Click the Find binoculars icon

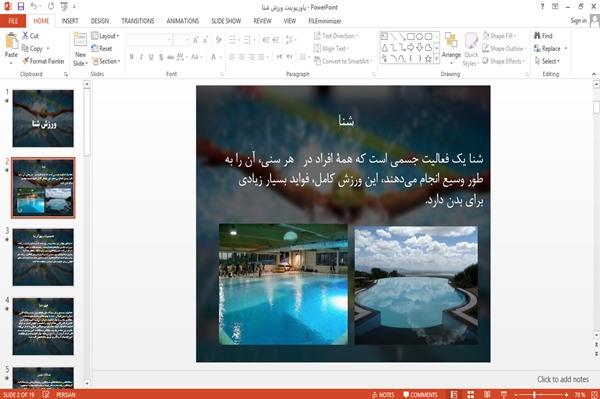pyautogui.click(x=537, y=36)
